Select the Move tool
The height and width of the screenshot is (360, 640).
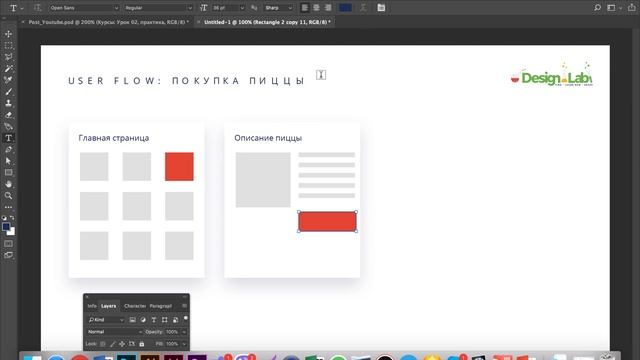point(8,34)
